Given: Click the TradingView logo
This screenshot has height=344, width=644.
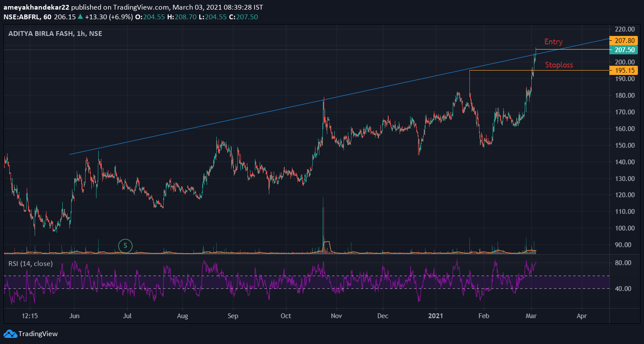Looking at the screenshot, I should (11, 333).
